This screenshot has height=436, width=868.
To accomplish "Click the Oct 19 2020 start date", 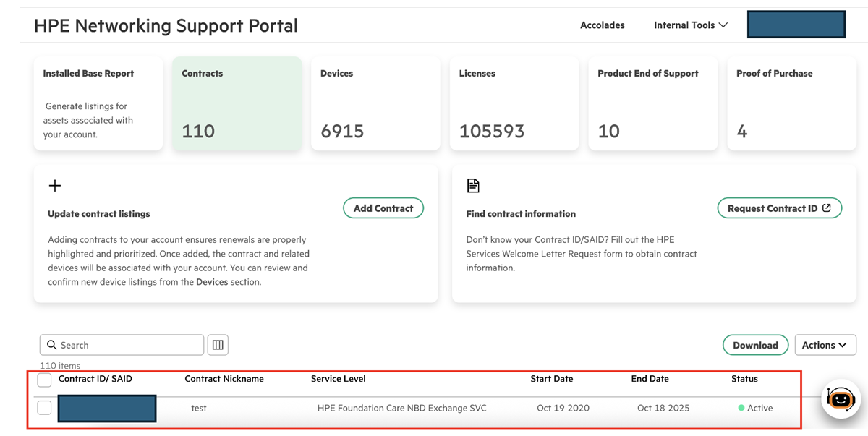I will (x=563, y=409).
